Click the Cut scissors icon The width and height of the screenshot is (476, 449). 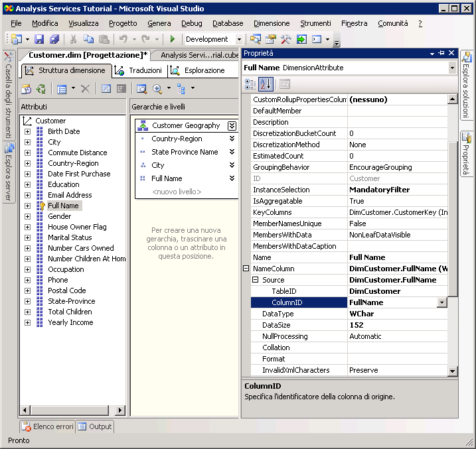tap(74, 40)
